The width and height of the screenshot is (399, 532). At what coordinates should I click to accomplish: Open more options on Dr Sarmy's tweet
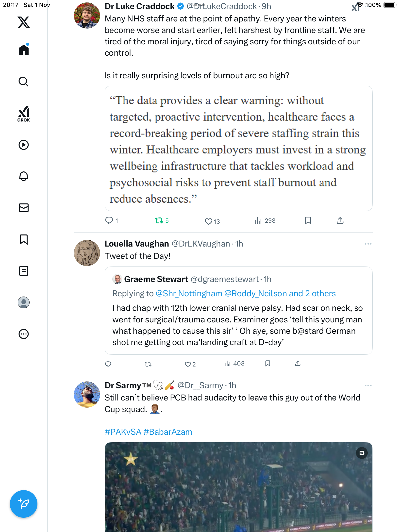[368, 385]
